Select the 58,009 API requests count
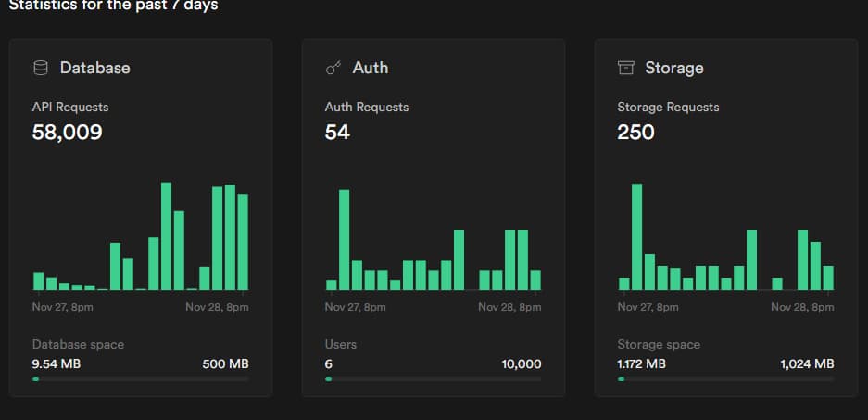This screenshot has width=868, height=420. click(67, 133)
